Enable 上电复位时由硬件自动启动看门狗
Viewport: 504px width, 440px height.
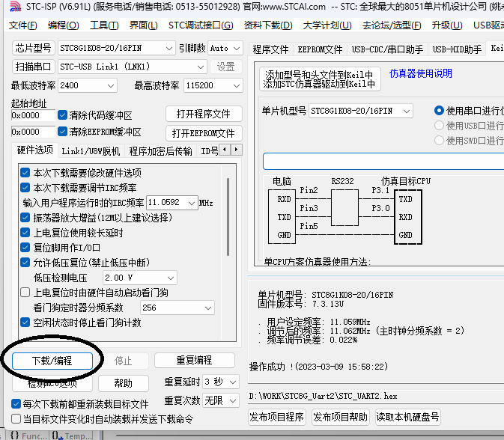(25, 293)
